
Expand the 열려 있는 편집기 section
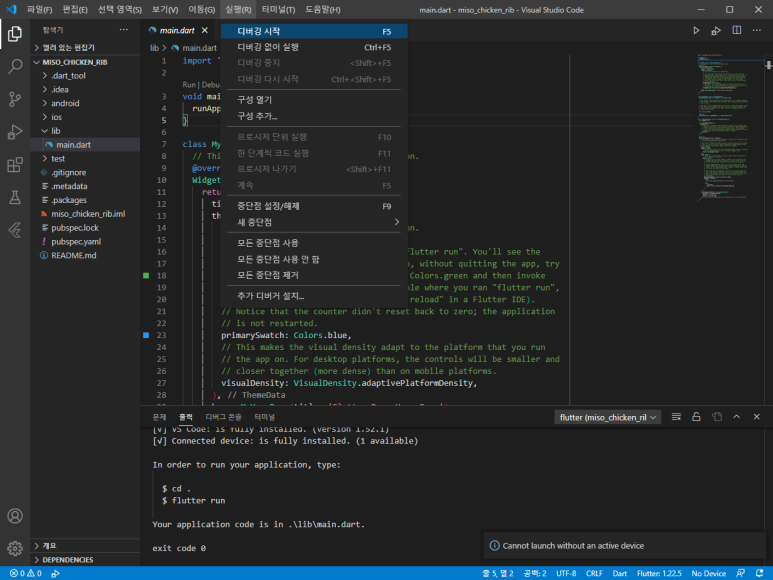(85, 47)
